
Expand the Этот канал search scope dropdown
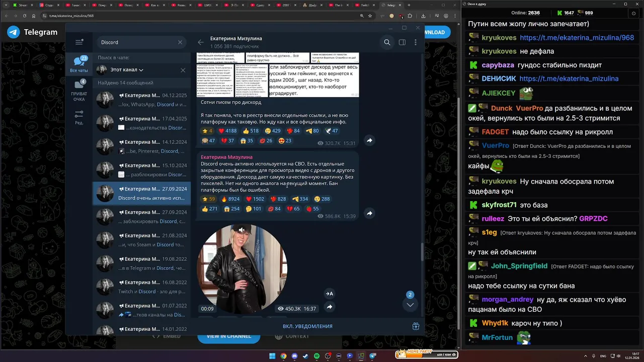(x=127, y=70)
